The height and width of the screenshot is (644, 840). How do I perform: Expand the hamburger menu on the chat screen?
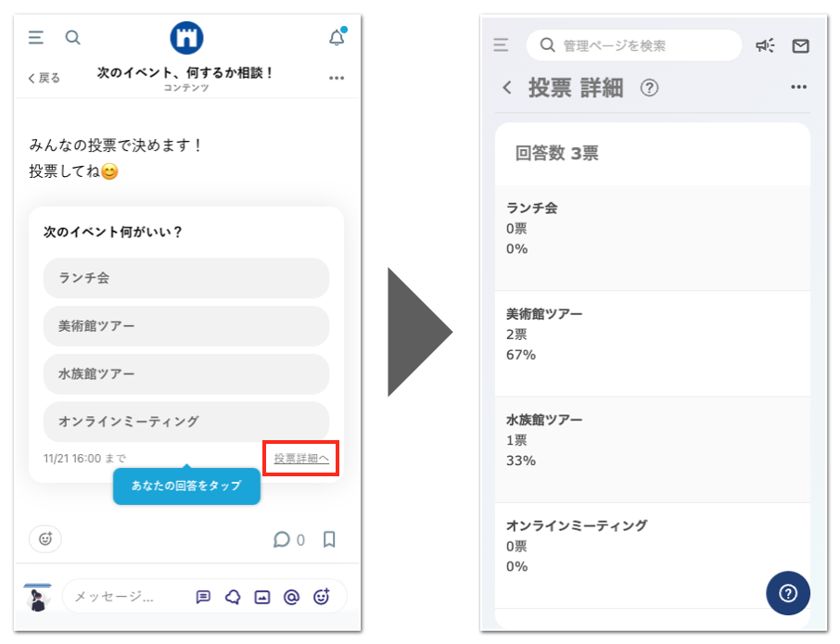point(35,37)
